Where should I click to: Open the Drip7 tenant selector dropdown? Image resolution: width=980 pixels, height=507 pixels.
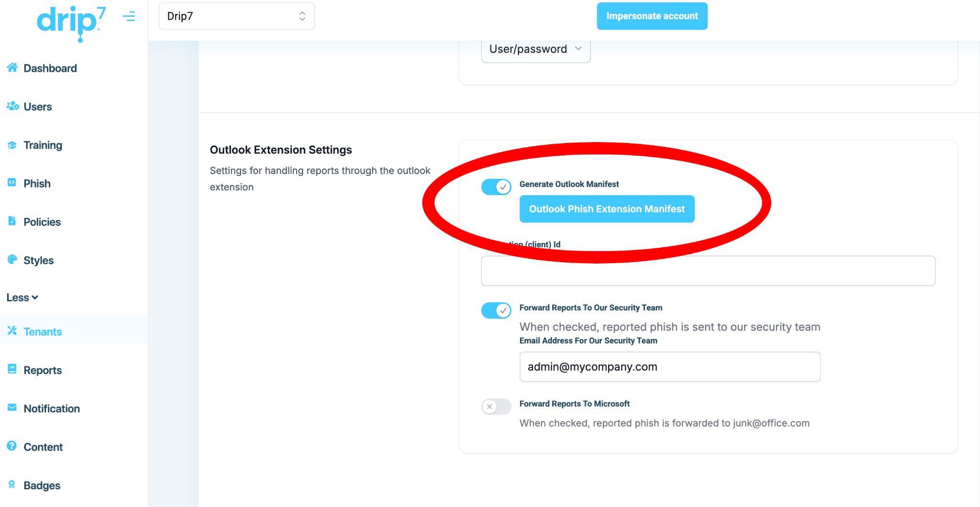pos(236,16)
